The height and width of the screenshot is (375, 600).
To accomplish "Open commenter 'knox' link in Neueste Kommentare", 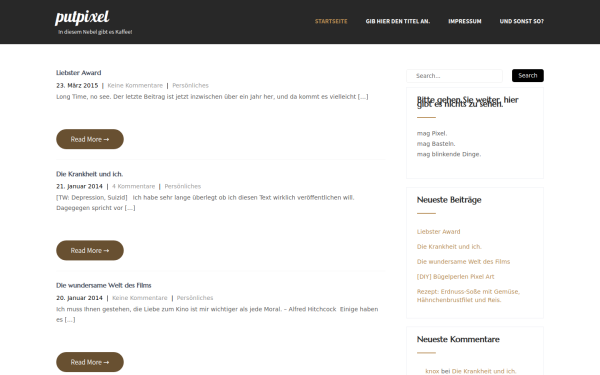I will pos(432,371).
